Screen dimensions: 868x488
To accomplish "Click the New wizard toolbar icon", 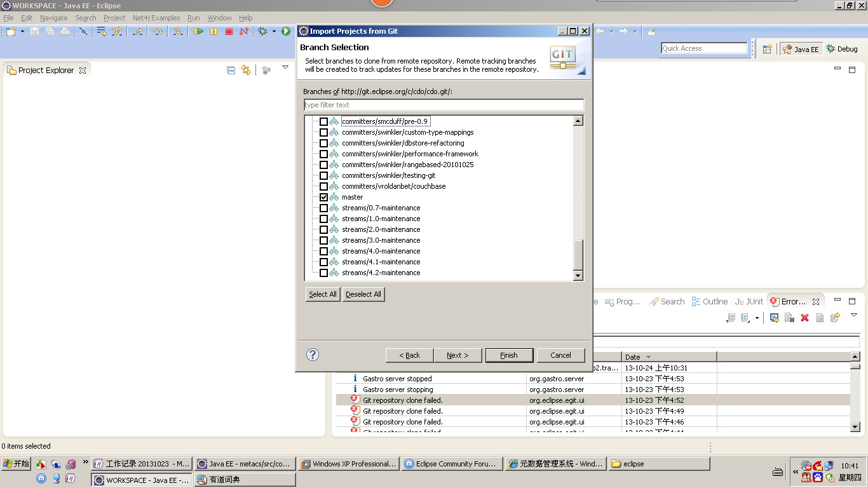I will pyautogui.click(x=10, y=31).
